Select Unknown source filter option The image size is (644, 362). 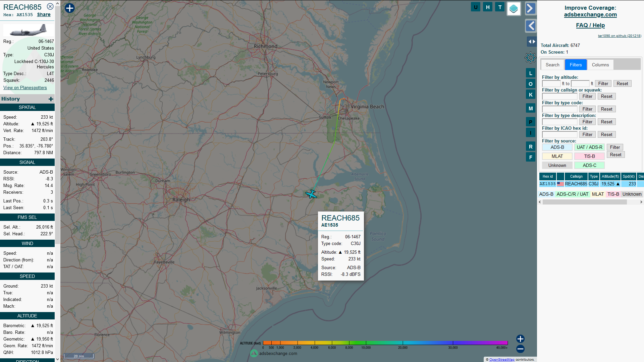tap(557, 166)
